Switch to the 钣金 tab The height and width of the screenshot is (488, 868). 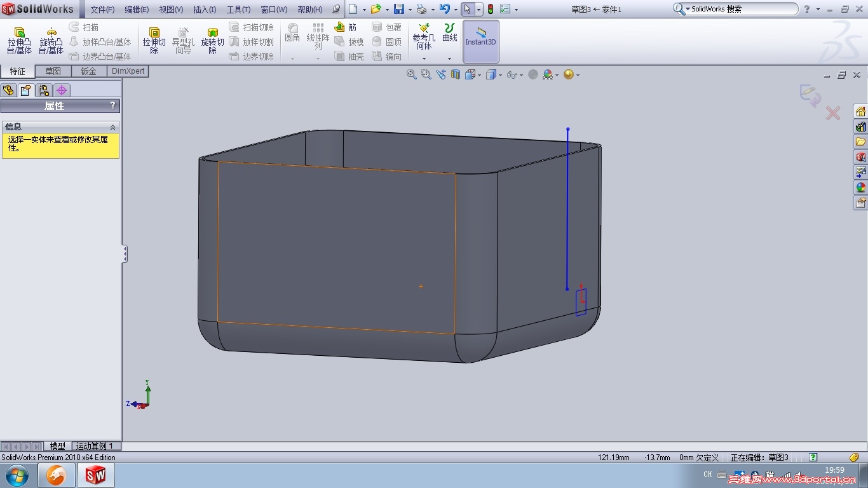[x=88, y=71]
